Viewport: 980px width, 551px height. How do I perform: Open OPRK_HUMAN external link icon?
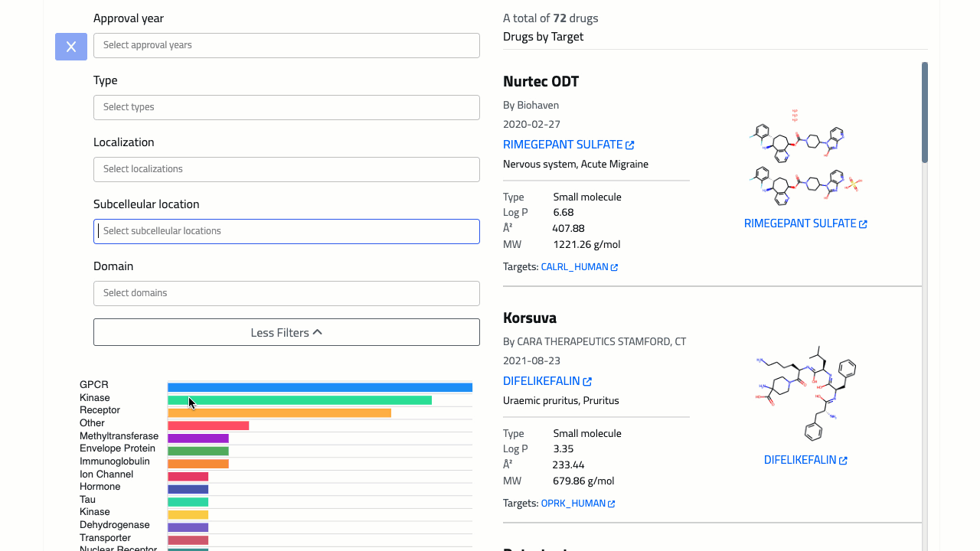610,503
